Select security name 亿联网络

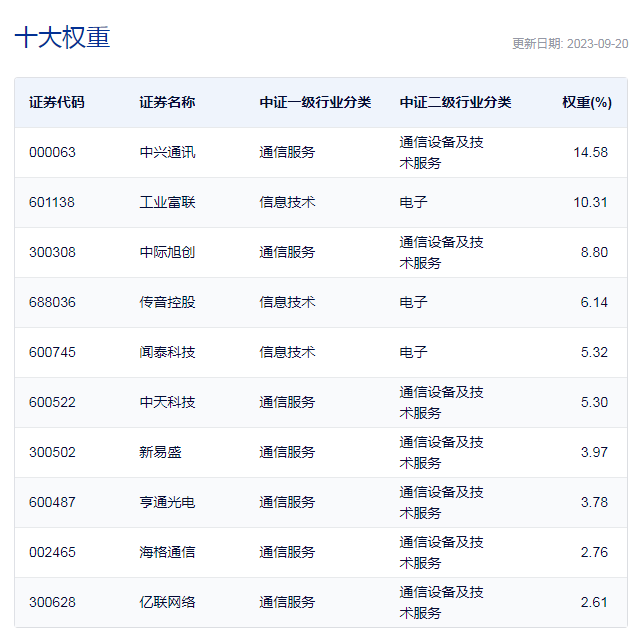[x=167, y=603]
